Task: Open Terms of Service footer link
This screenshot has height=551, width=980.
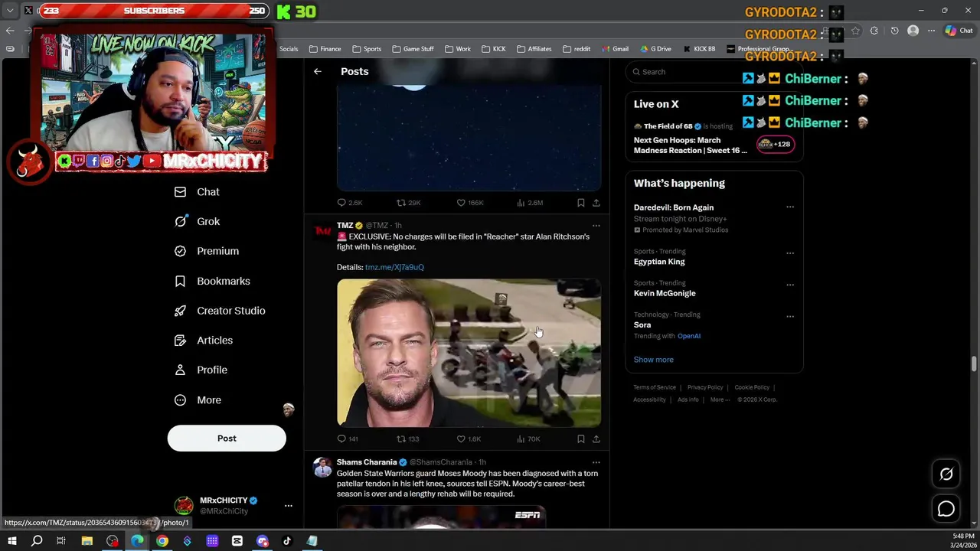Action: [655, 387]
